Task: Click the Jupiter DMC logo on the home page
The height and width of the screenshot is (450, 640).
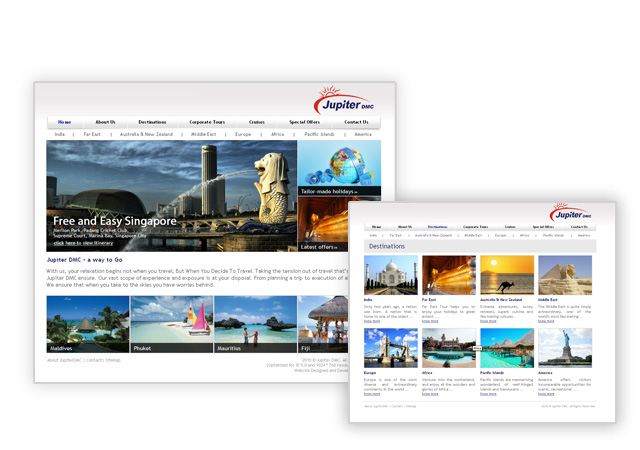Action: [344, 100]
